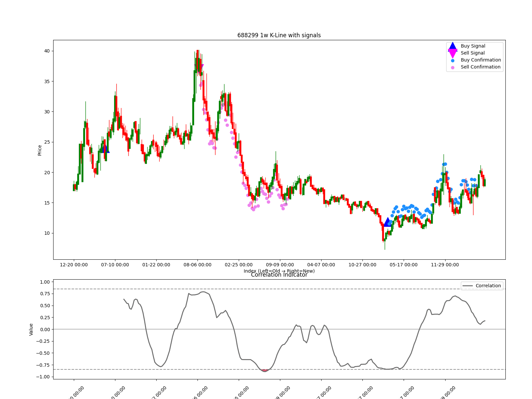The image size is (532, 399).
Task: Click the magenta Sell Signal triangle in legend
Action: pos(453,53)
